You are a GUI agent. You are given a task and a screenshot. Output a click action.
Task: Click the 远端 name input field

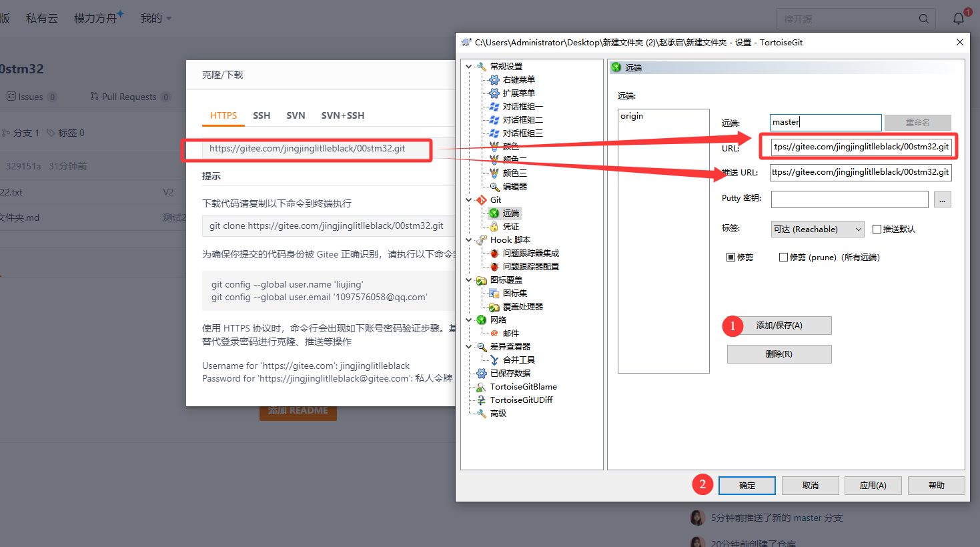click(x=826, y=122)
